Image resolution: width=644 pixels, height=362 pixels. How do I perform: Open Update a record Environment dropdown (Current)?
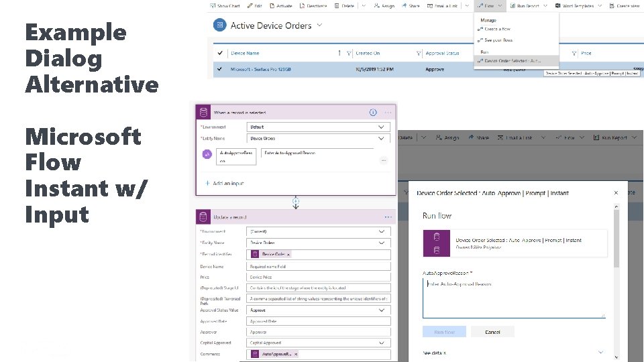318,231
